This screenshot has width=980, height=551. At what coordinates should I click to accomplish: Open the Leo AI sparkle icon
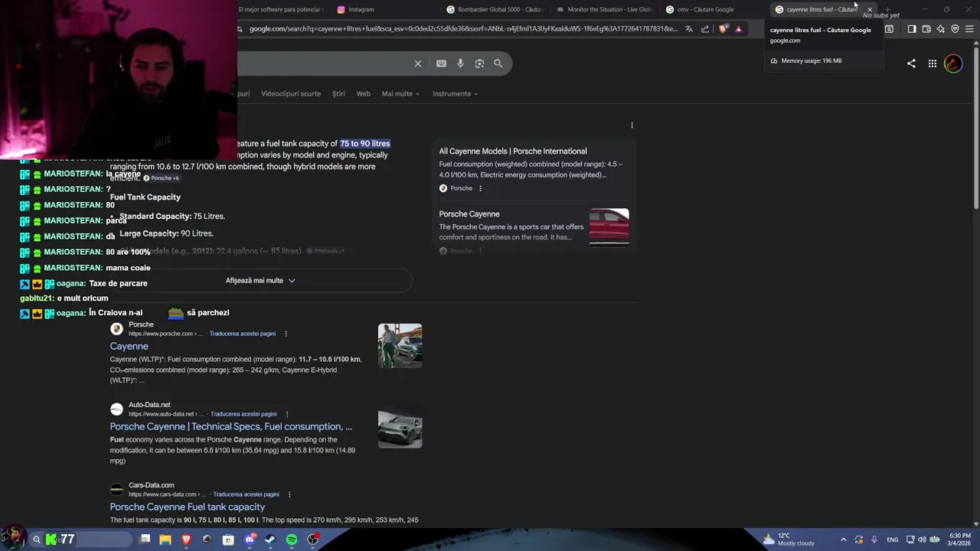coord(941,29)
